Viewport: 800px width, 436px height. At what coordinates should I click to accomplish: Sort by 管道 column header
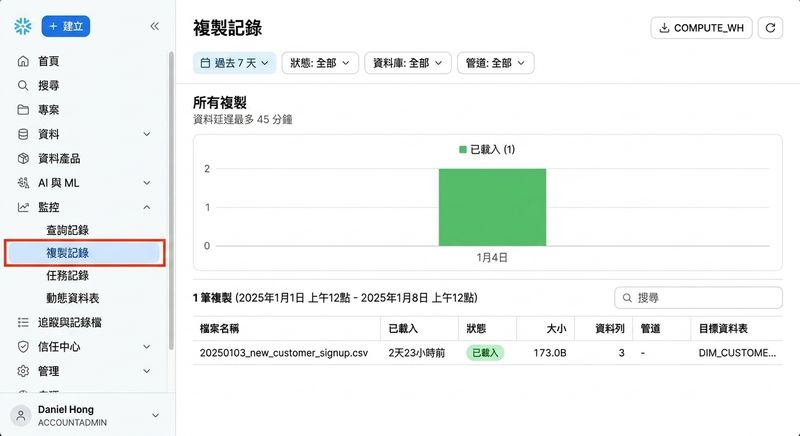[651, 329]
